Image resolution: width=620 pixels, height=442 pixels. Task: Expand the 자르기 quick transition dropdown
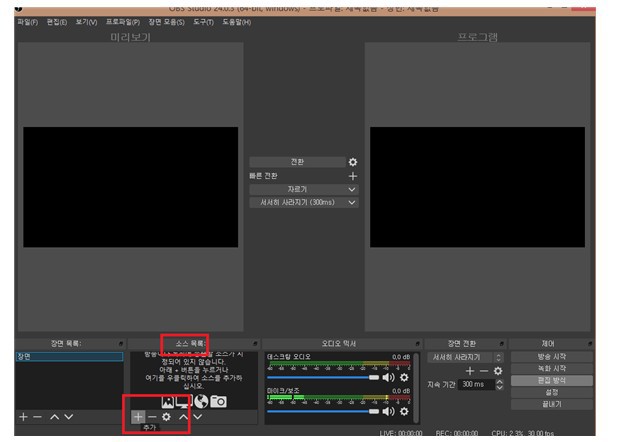(303, 189)
